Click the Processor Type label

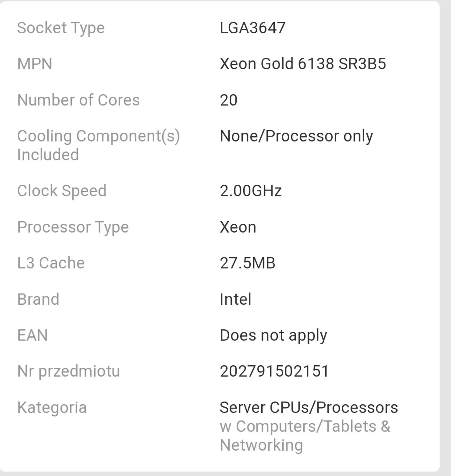tap(73, 227)
